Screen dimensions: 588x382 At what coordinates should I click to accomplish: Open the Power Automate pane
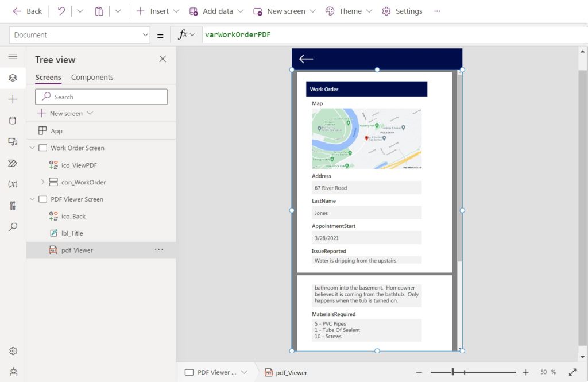[11, 163]
